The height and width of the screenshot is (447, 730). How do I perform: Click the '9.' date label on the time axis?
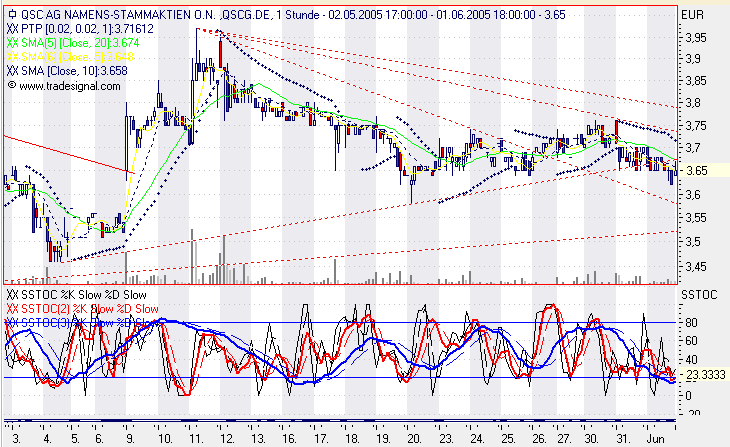coord(130,439)
